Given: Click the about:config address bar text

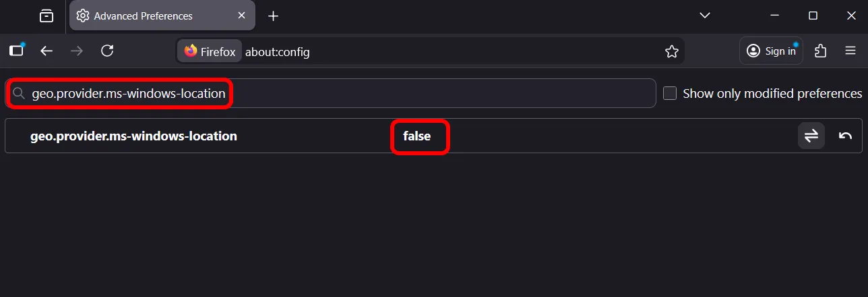Looking at the screenshot, I should click(278, 51).
